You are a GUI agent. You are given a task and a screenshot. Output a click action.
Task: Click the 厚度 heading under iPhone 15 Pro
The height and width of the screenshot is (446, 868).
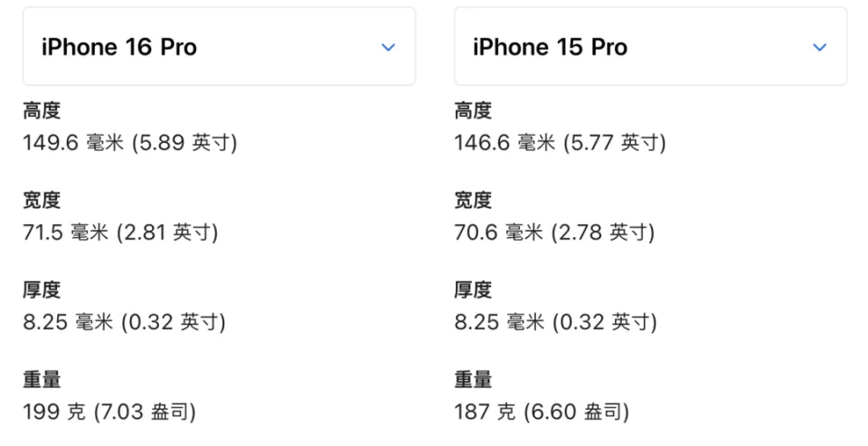pyautogui.click(x=473, y=290)
